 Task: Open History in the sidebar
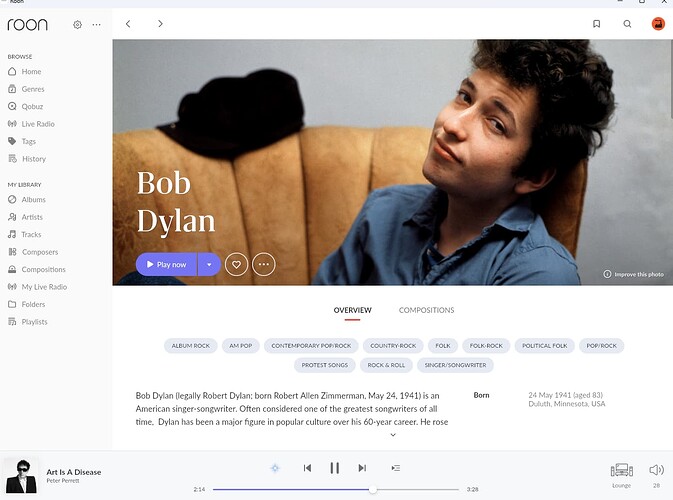pos(33,159)
